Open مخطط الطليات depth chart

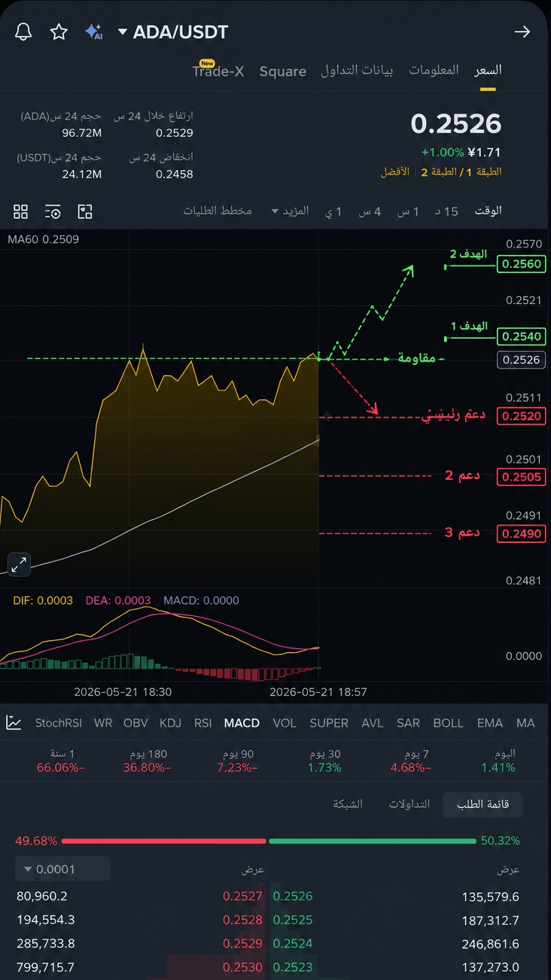pos(218,211)
